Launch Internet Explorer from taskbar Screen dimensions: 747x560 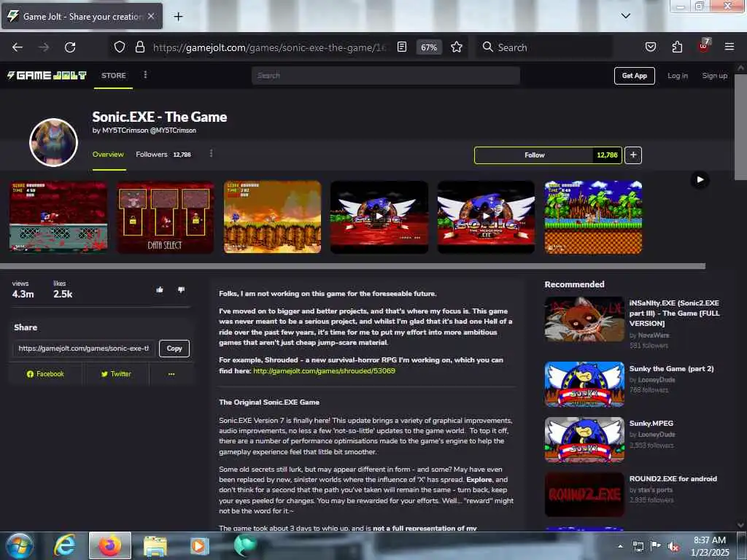[x=64, y=545]
